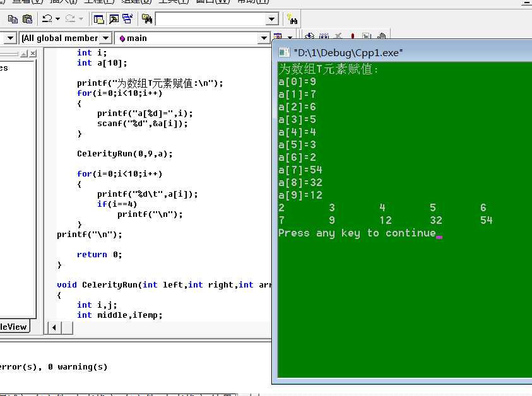Image resolution: width=532 pixels, height=396 pixels.
Task: Click console line "a[7]=54"
Action: click(x=300, y=170)
